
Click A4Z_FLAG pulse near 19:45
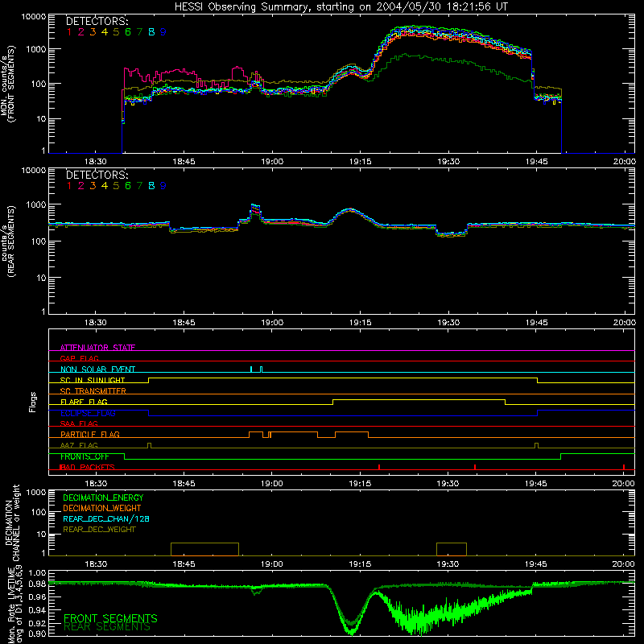point(536,446)
